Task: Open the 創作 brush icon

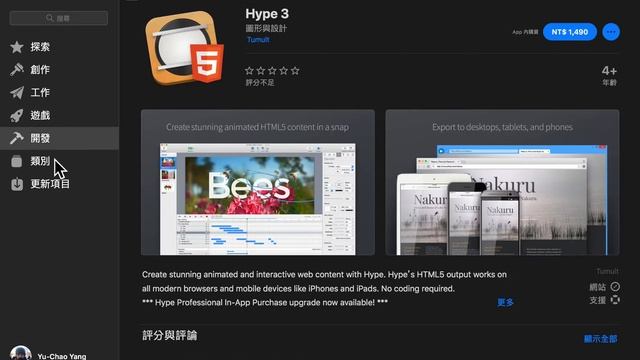Action: [17, 70]
